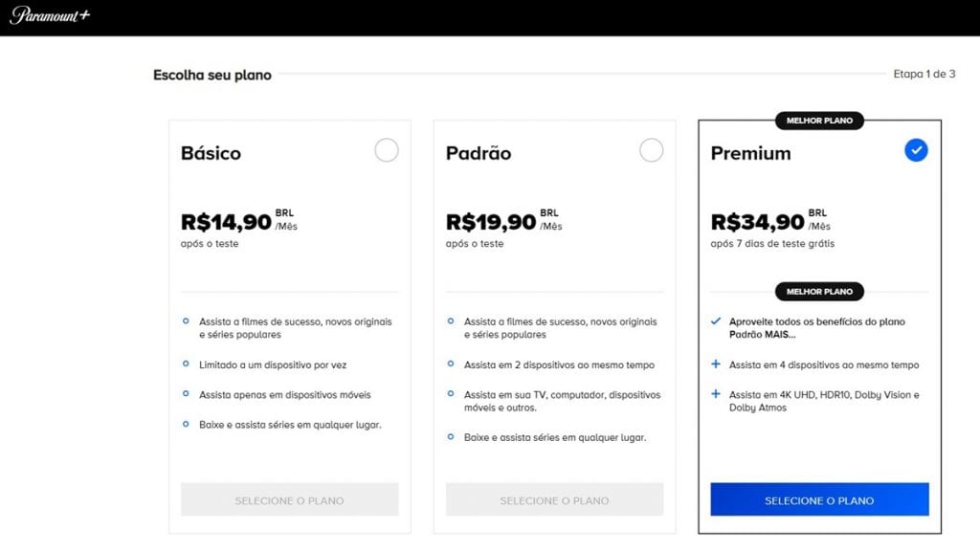Click the R$34,90 Premium price
Image resolution: width=980 pixels, height=552 pixels.
[757, 222]
